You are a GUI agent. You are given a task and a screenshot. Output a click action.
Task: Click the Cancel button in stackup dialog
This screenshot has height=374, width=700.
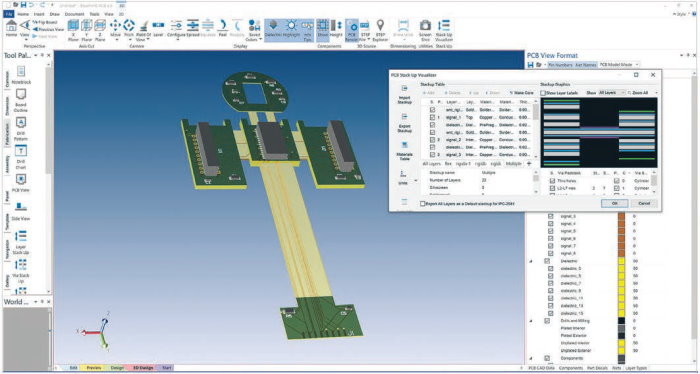coord(644,204)
